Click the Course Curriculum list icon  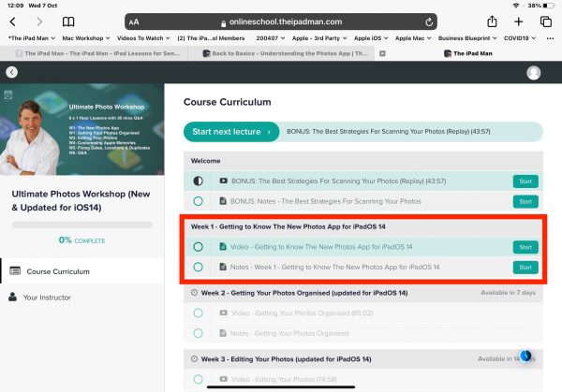click(15, 270)
